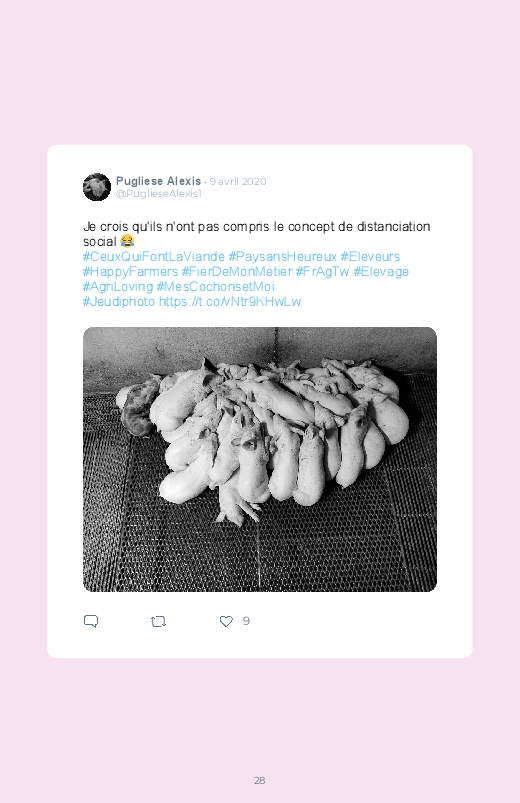Open hashtag #Jeudiphoto
The width and height of the screenshot is (520, 803).
coord(119,302)
